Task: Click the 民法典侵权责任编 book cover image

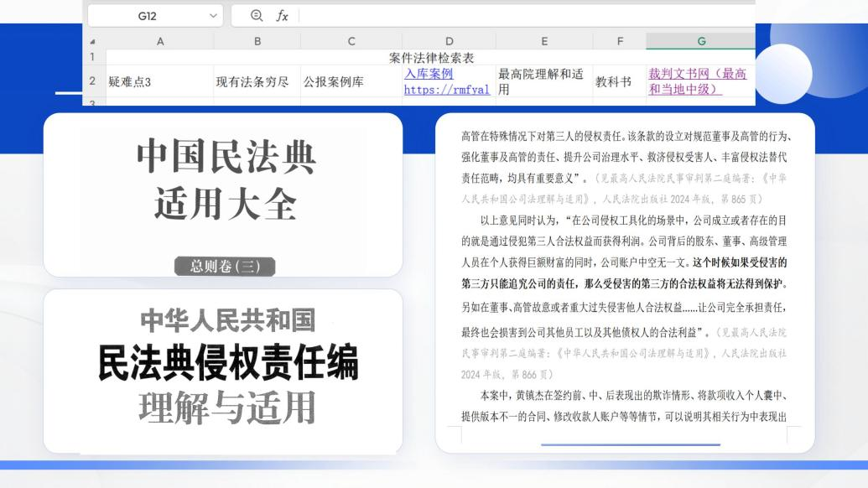Action: (223, 371)
